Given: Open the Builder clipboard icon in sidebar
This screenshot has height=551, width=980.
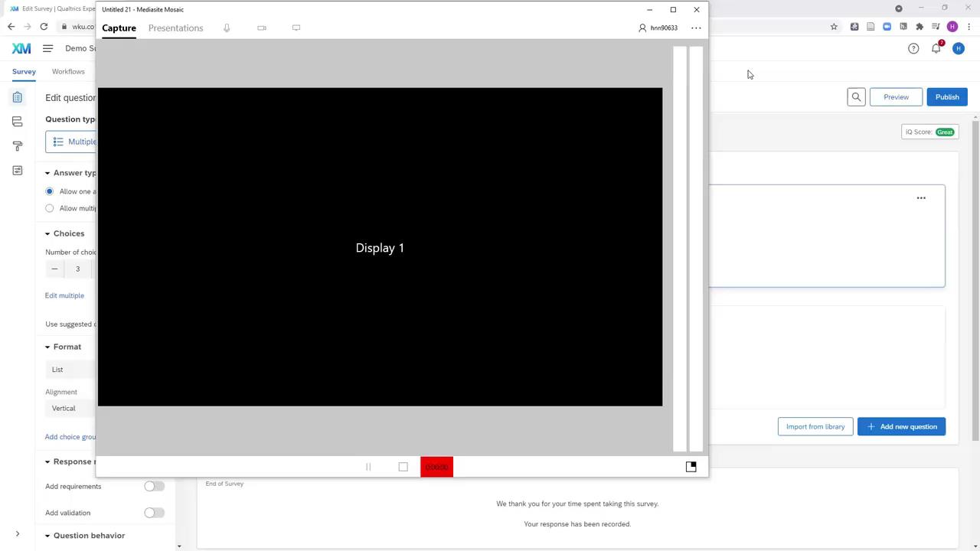Looking at the screenshot, I should (17, 97).
